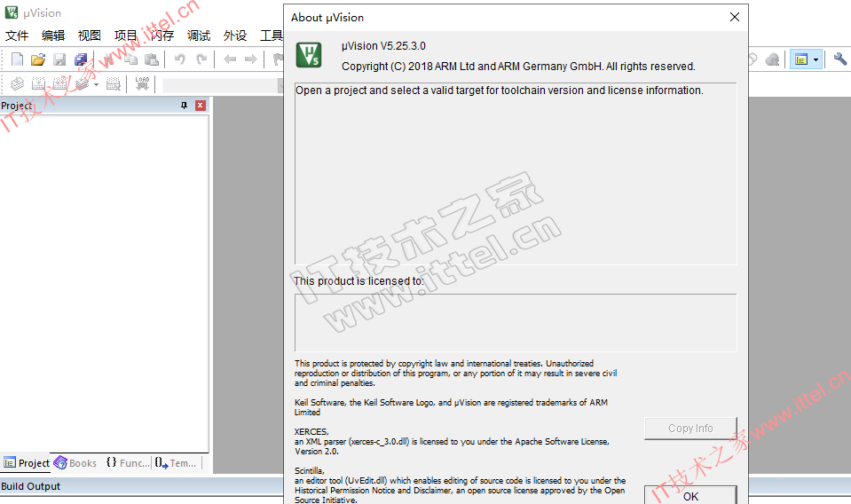The width and height of the screenshot is (851, 504).
Task: Click the µVision V5 logo icon in dialog
Action: click(309, 55)
